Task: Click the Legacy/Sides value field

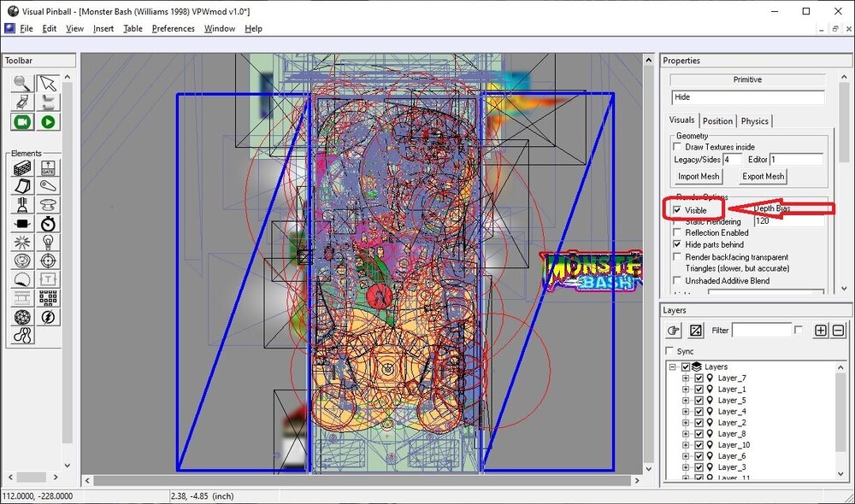Action: click(733, 160)
